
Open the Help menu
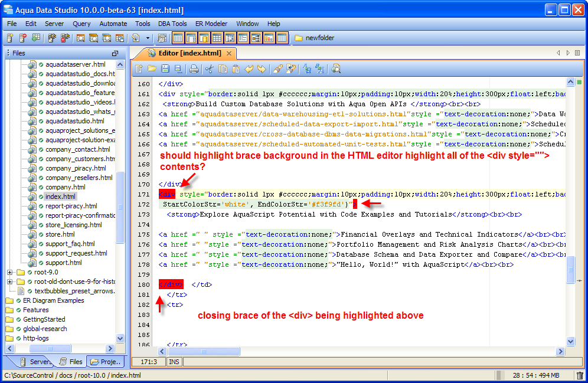pyautogui.click(x=274, y=24)
